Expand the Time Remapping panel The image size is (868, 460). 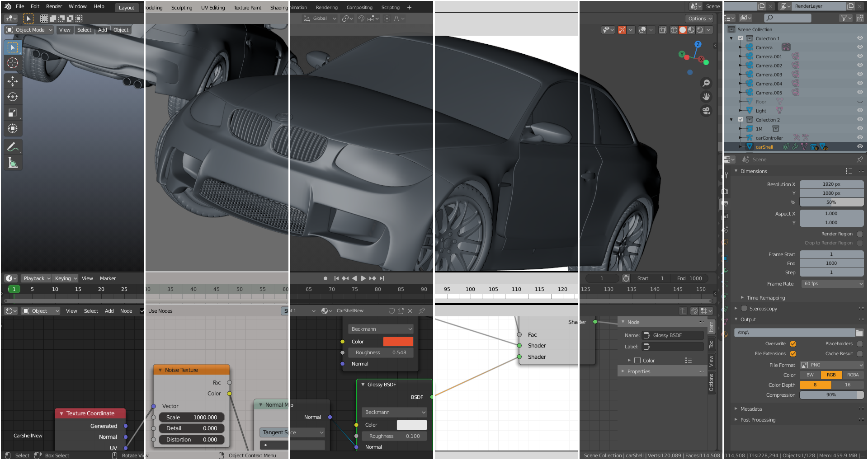[765, 298]
